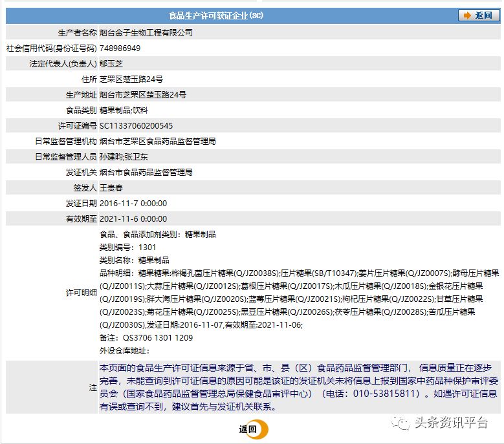Select legal representative 郇玉芝
This screenshot has width=504, height=444.
(x=111, y=63)
